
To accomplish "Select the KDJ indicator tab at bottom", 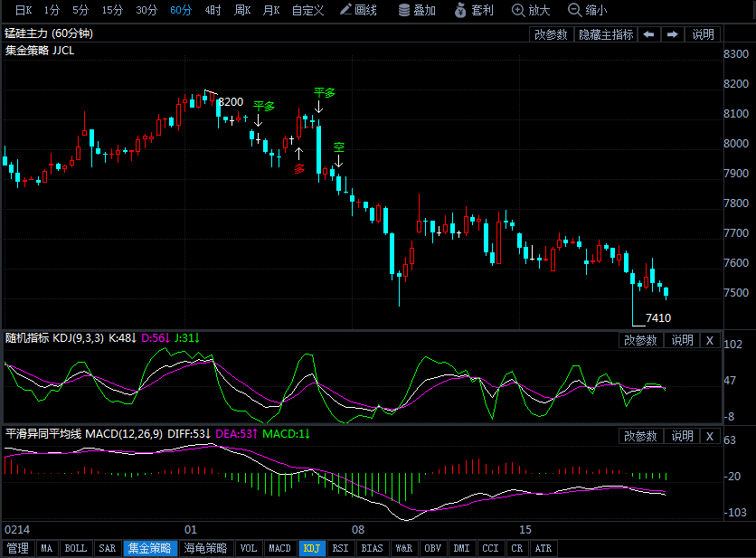I will coord(312,548).
